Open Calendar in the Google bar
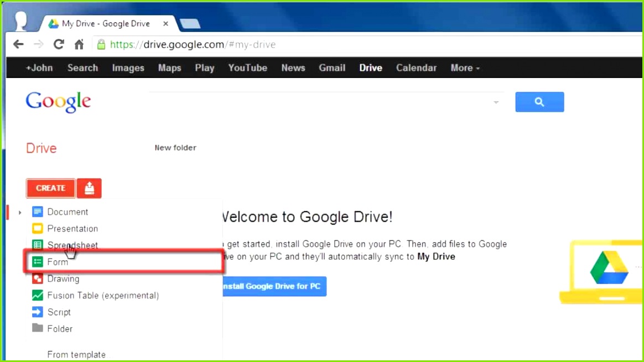Viewport: 644px width, 362px height. pos(416,68)
